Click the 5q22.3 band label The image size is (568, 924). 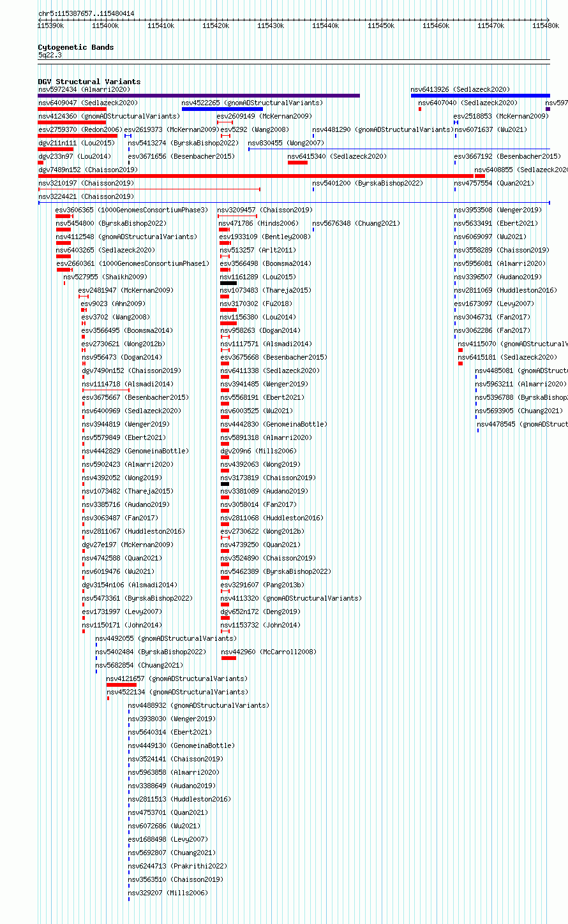click(50, 55)
